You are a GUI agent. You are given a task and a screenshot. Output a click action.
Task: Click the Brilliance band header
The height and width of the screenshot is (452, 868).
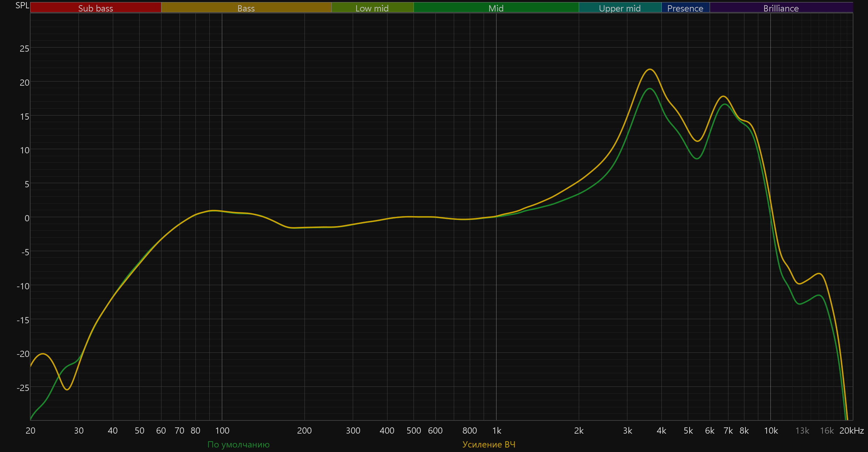781,8
